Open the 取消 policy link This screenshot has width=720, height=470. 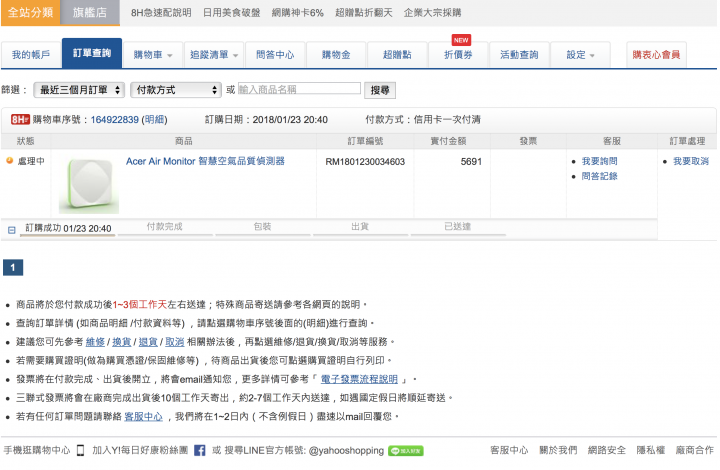[174, 342]
